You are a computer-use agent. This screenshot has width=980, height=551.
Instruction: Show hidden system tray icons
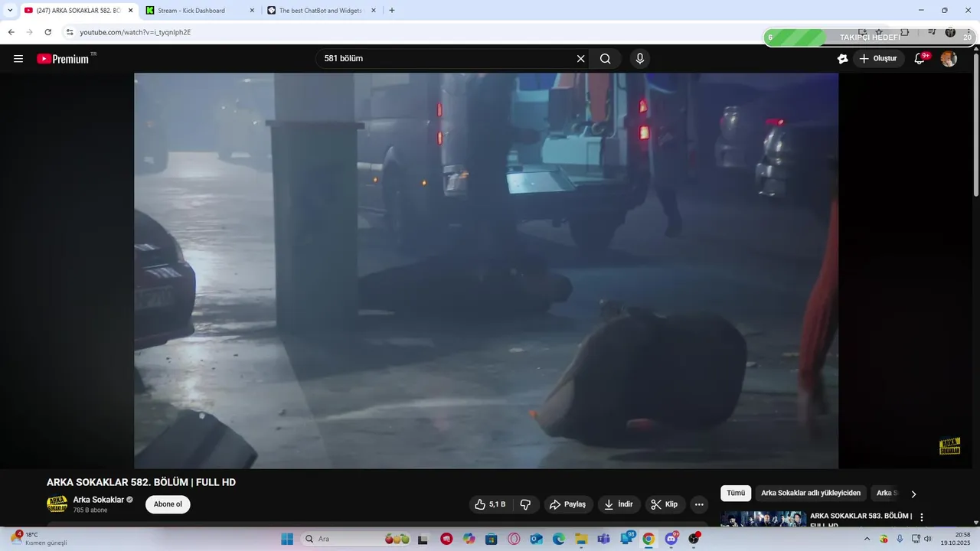click(867, 539)
